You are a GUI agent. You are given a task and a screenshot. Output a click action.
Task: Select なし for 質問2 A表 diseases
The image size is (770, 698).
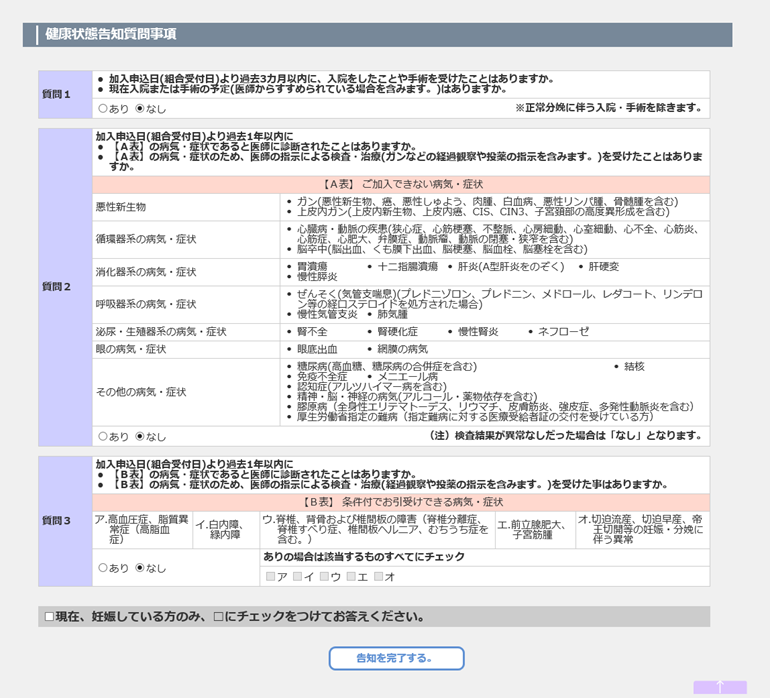point(140,437)
